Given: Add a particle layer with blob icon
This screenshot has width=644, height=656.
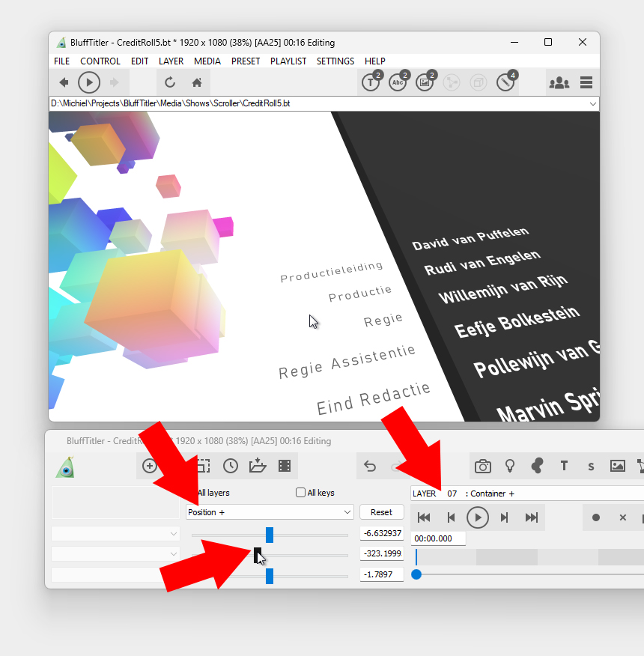Looking at the screenshot, I should click(537, 466).
